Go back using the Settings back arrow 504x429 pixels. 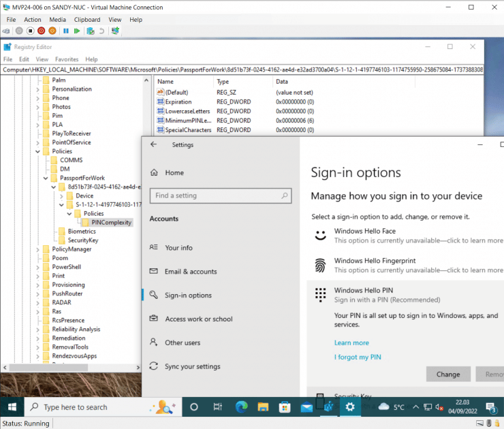pos(154,144)
